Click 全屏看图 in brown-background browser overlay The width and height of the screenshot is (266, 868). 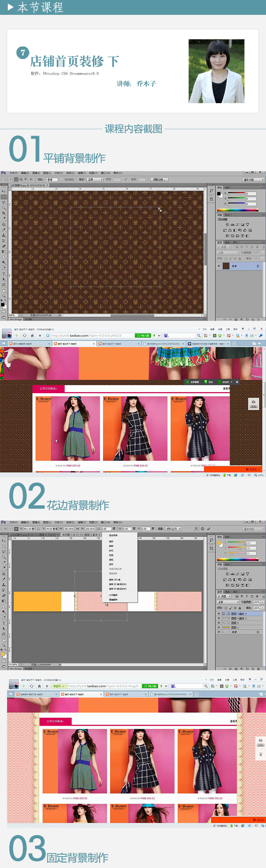pos(192,382)
